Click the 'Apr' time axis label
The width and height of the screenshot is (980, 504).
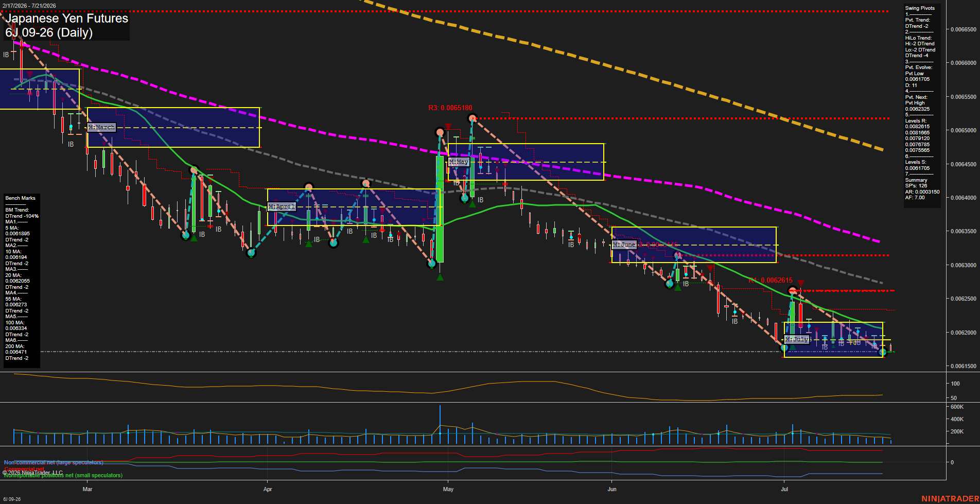[x=268, y=489]
